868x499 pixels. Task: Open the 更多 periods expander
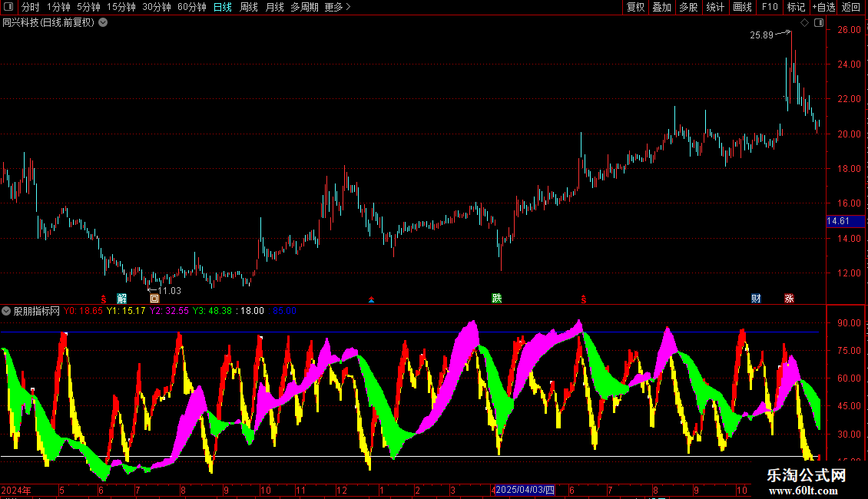(x=337, y=7)
